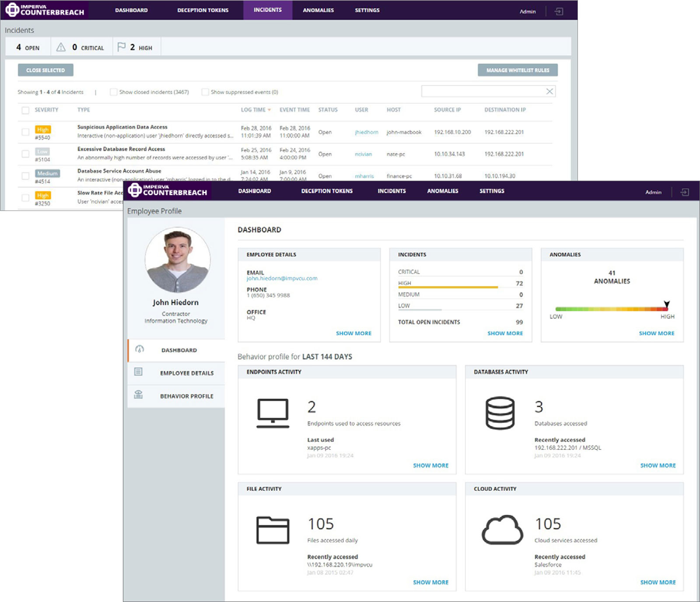This screenshot has height=602, width=700.
Task: Click Show More in Employee Details card
Action: (x=353, y=333)
